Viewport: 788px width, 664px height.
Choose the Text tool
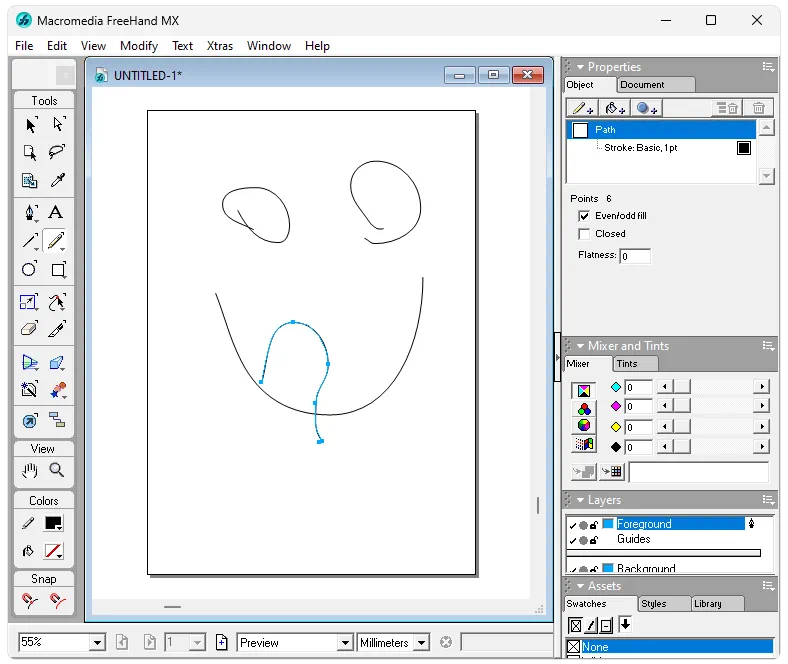[56, 213]
